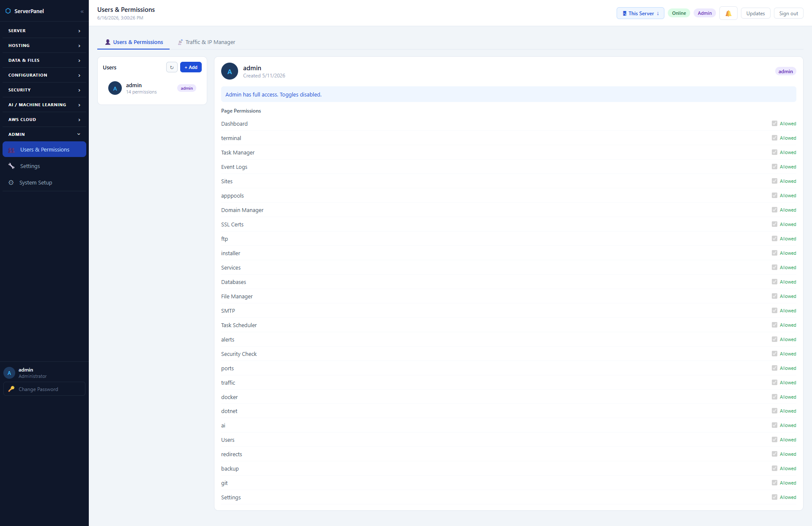The height and width of the screenshot is (526, 812).
Task: Click the Updates button
Action: pos(755,14)
